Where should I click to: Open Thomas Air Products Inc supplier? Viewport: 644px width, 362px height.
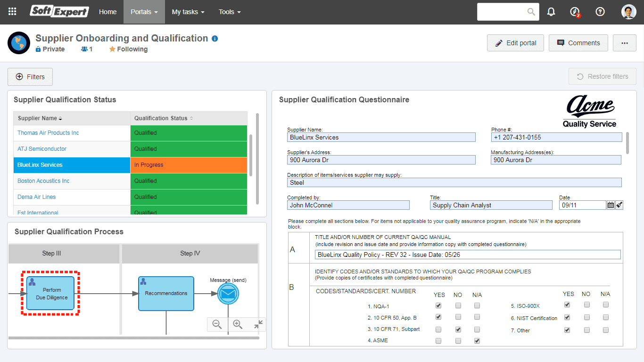pyautogui.click(x=48, y=133)
